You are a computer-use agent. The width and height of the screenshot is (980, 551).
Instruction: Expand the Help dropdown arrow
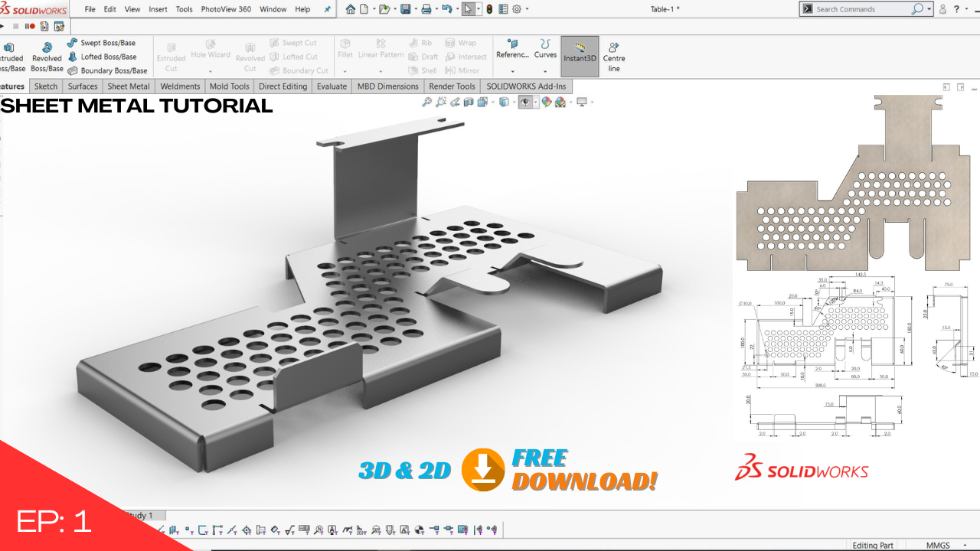coord(966,9)
